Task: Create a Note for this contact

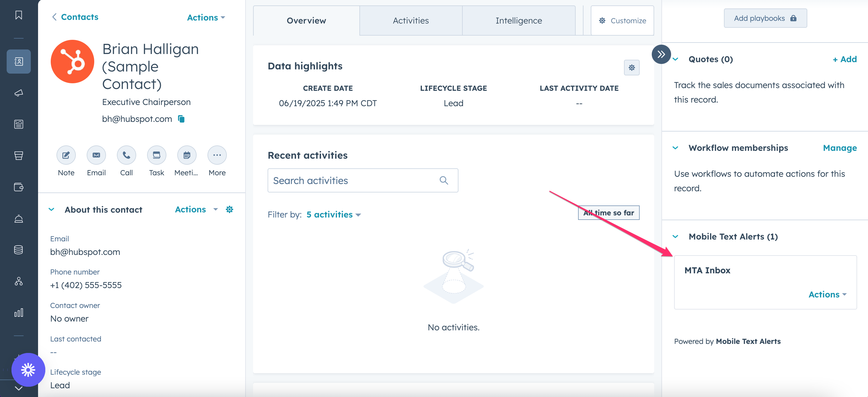Action: click(66, 155)
